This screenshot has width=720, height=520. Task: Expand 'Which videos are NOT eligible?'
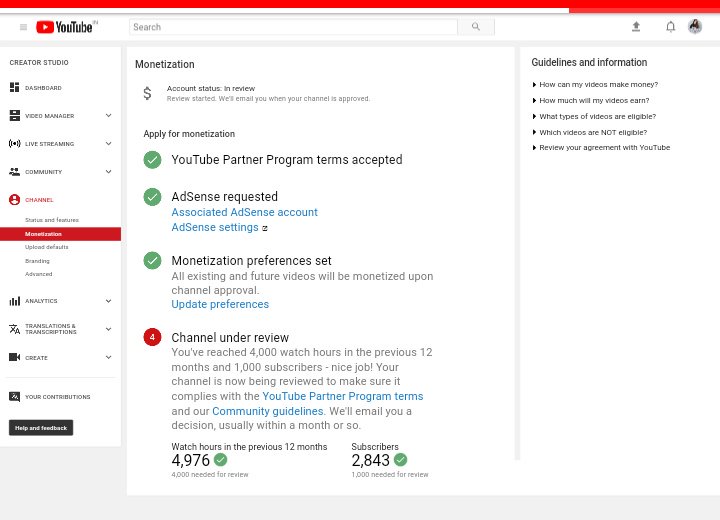[590, 132]
